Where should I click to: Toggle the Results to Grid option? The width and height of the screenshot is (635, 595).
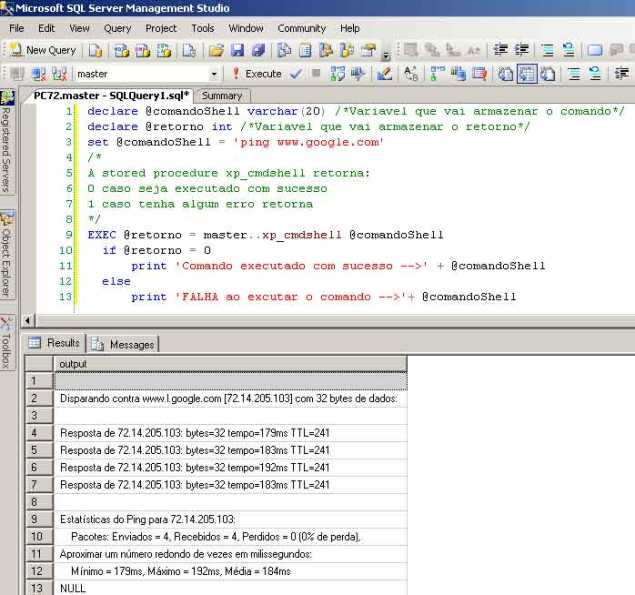point(527,73)
